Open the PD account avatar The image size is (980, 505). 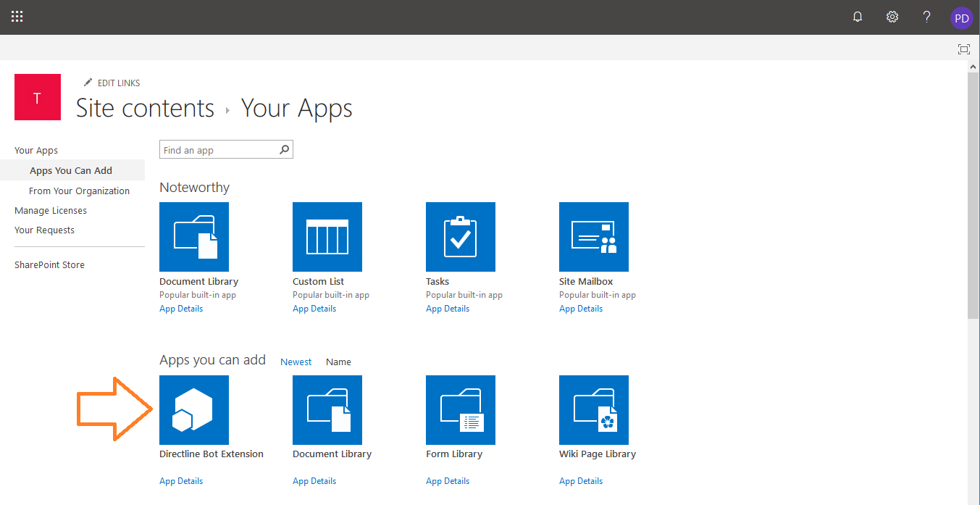[x=961, y=18]
